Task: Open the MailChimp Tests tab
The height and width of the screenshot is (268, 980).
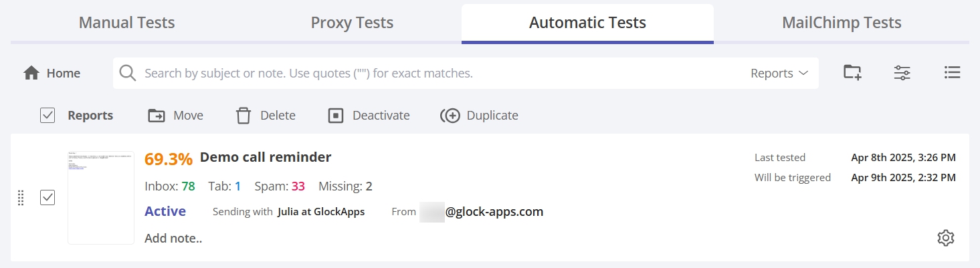Action: click(842, 23)
